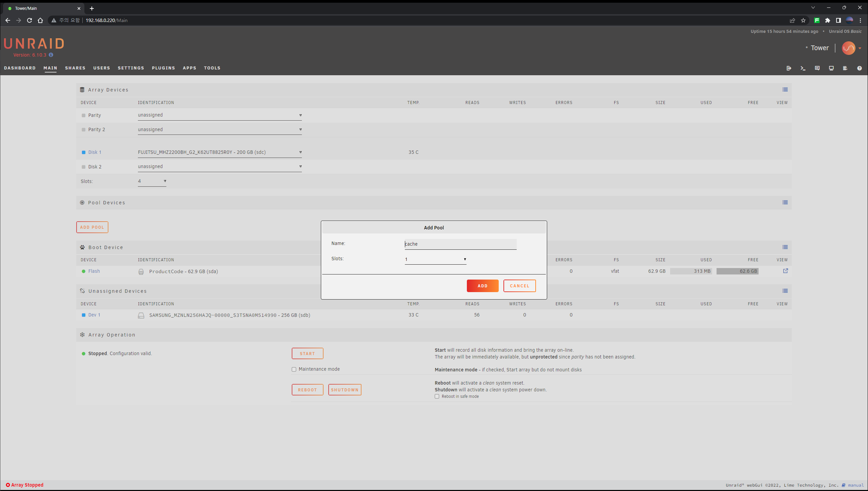The image size is (868, 491).
Task: Click the pool Name input field
Action: tap(460, 244)
